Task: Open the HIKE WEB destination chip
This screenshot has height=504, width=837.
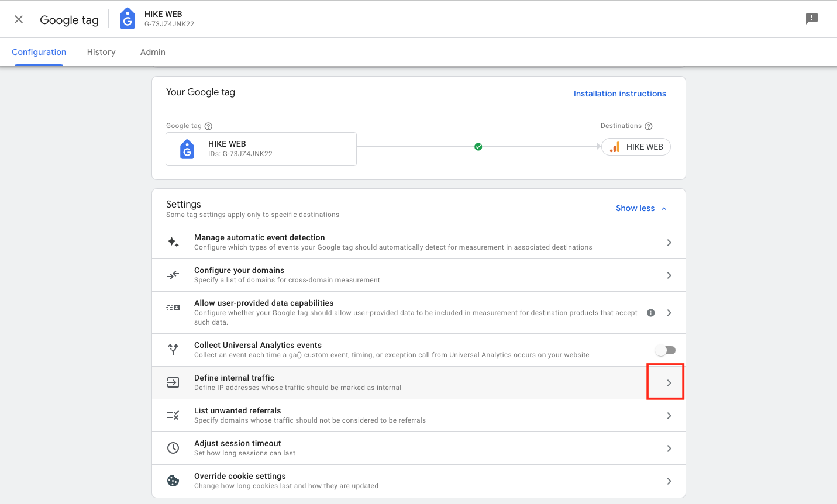Action: (636, 147)
